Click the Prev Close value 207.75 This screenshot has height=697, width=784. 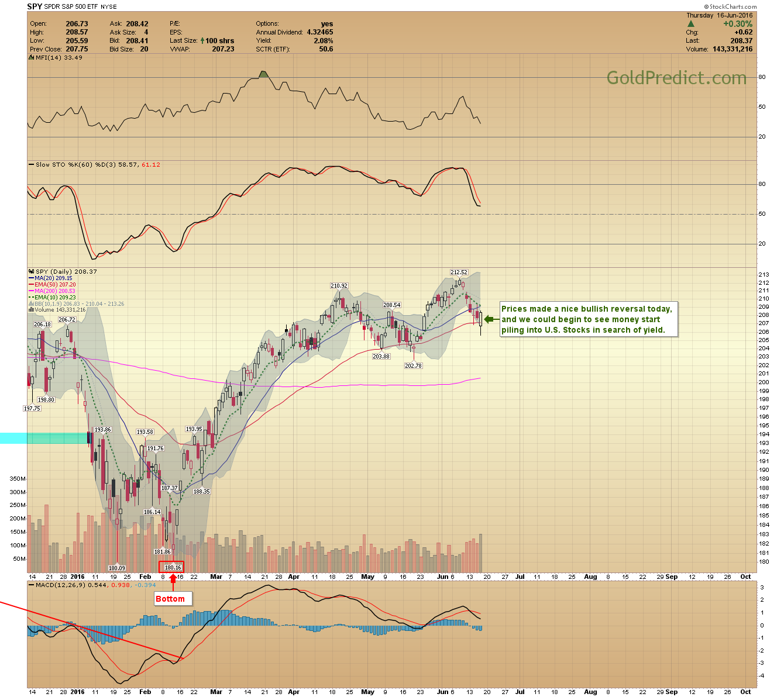77,49
